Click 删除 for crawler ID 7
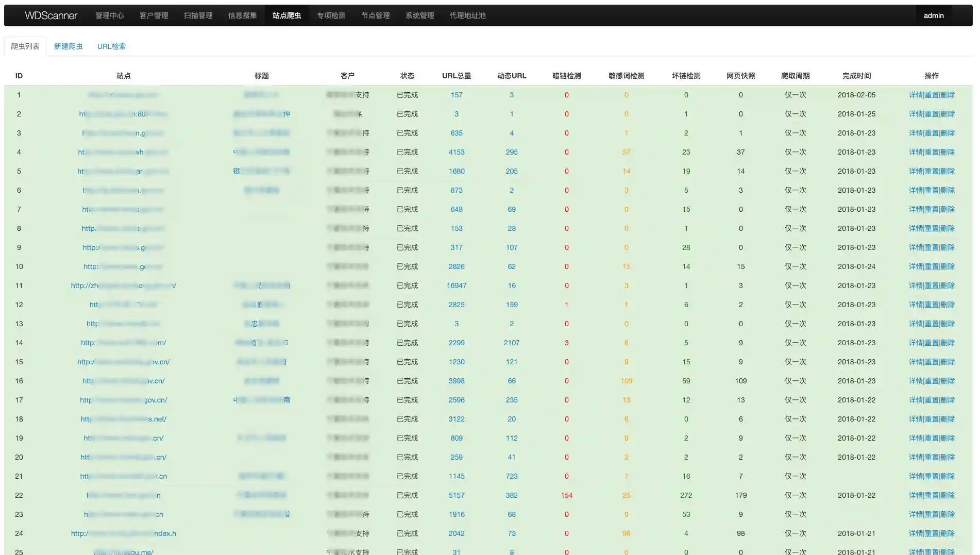Image resolution: width=980 pixels, height=555 pixels. tap(948, 209)
